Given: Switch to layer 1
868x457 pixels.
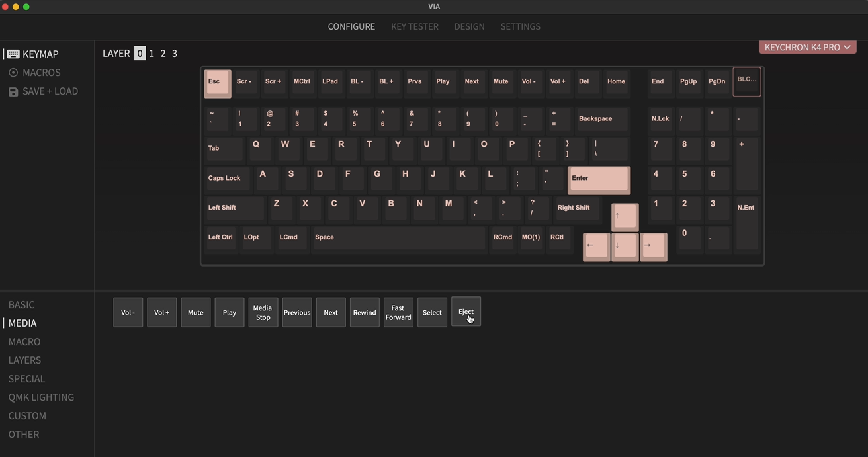Looking at the screenshot, I should pos(152,54).
